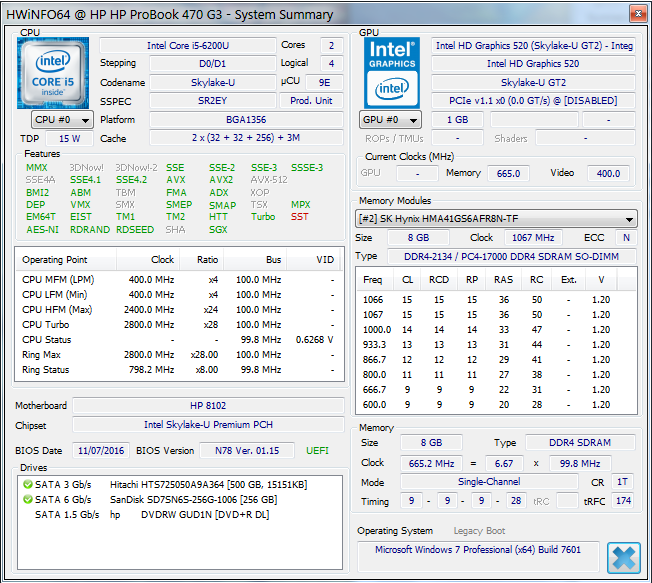Click the DDR4-2134 / PC4-17000 type field
Screen dimensions: 652x583
tap(511, 256)
